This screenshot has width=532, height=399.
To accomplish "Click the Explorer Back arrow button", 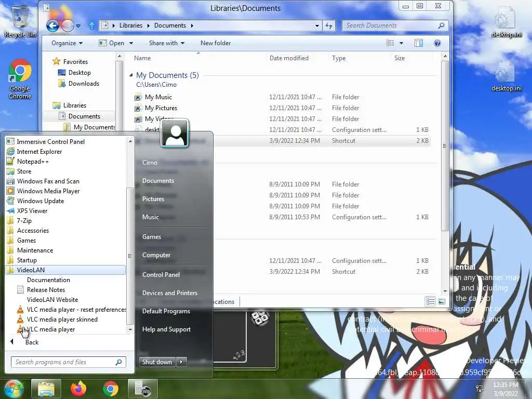I will tap(52, 25).
